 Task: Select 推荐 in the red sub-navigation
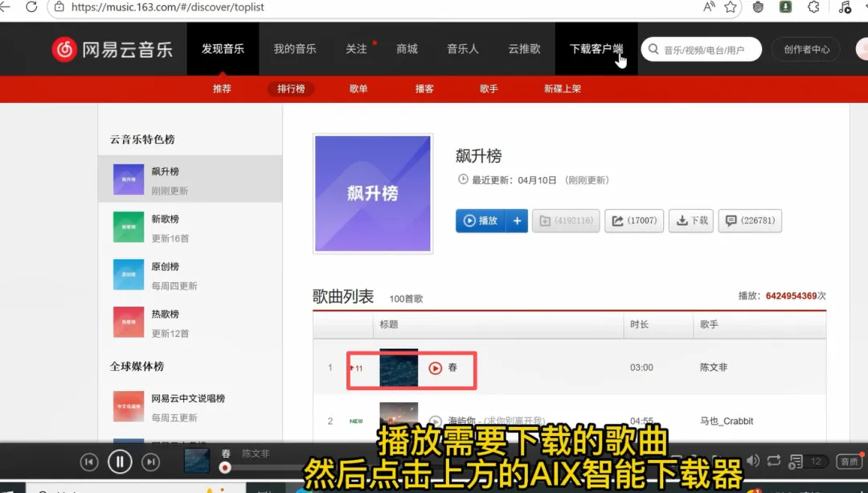click(222, 88)
